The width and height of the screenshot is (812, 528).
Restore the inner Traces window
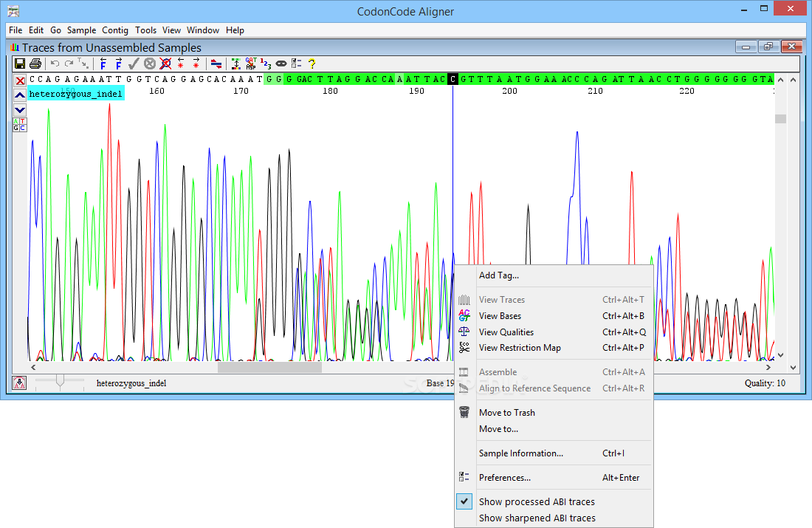tap(768, 47)
